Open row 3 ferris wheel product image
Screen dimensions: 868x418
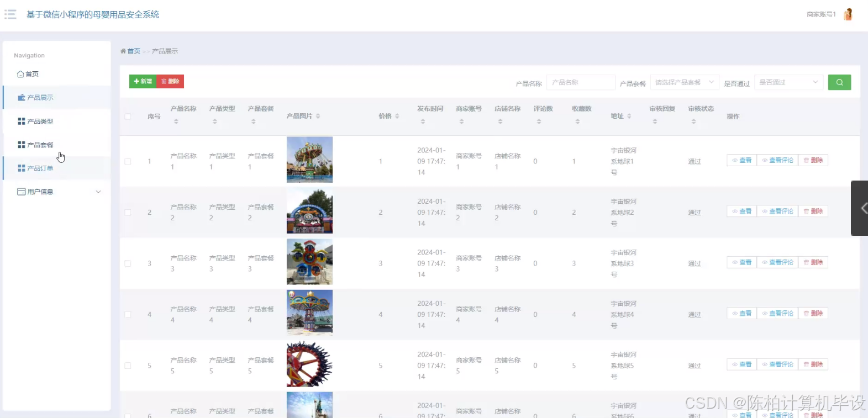tap(309, 262)
